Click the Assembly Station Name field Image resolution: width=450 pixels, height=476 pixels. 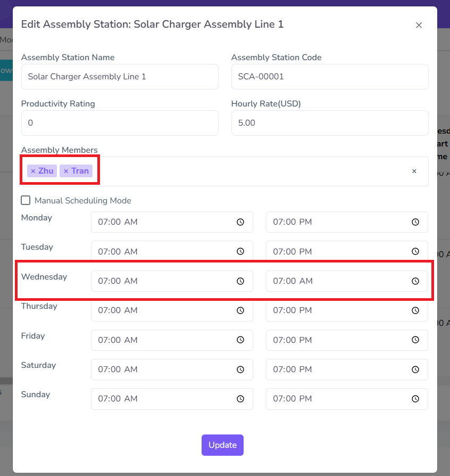120,77
